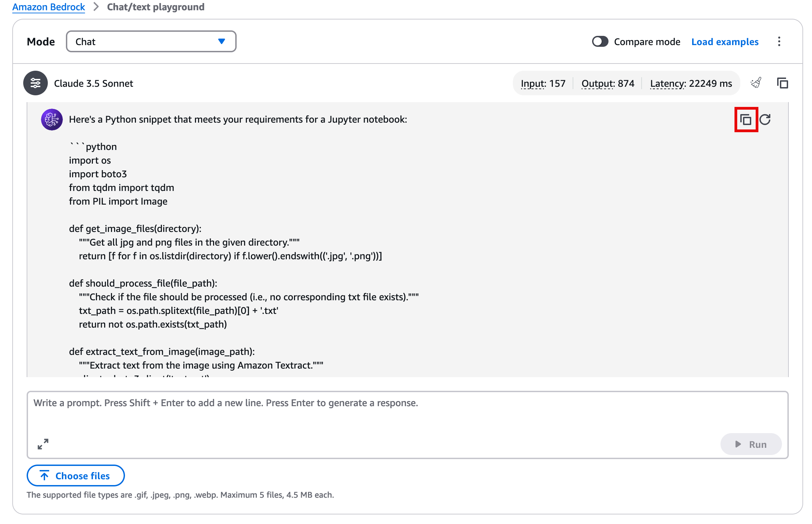Click the model configuration sliders icon
This screenshot has width=812, height=524.
coord(36,83)
